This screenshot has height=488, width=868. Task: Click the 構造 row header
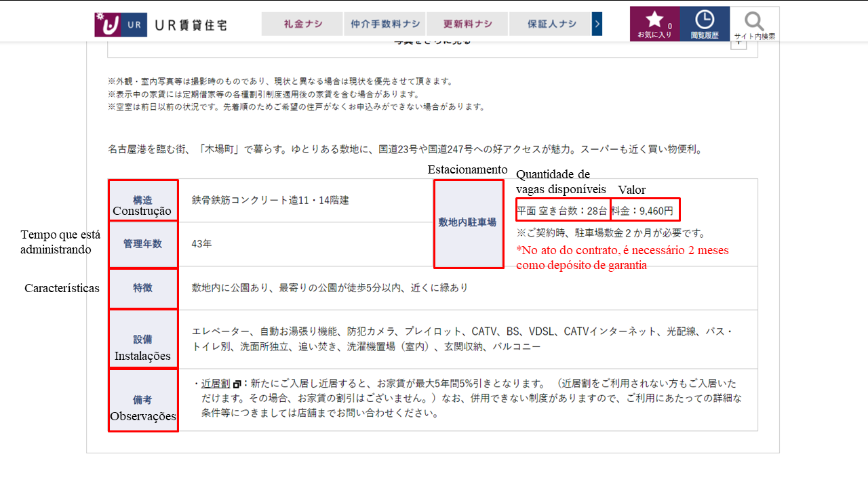[142, 200]
